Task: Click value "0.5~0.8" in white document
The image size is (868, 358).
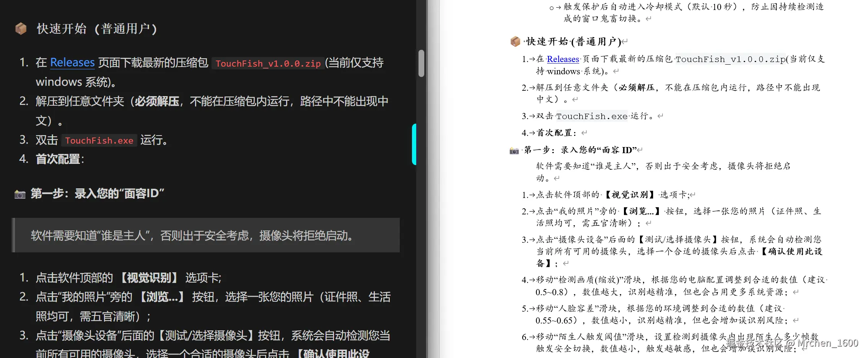Action: [x=549, y=292]
